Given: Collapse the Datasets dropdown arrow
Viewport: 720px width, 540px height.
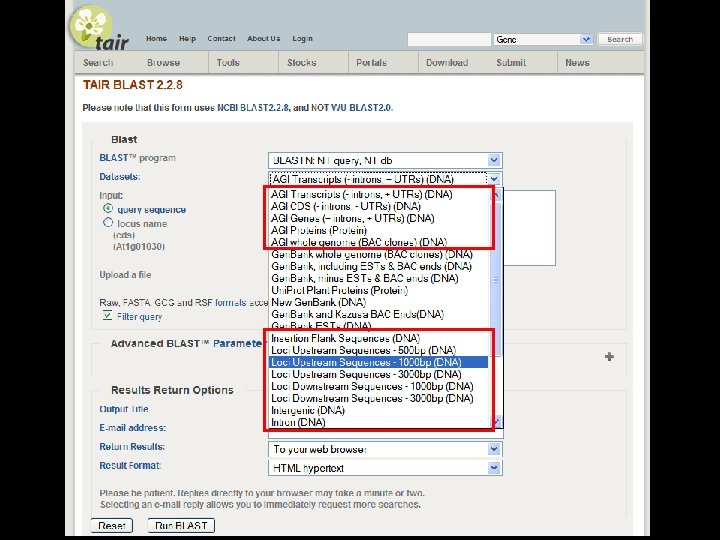Looking at the screenshot, I should coord(494,179).
